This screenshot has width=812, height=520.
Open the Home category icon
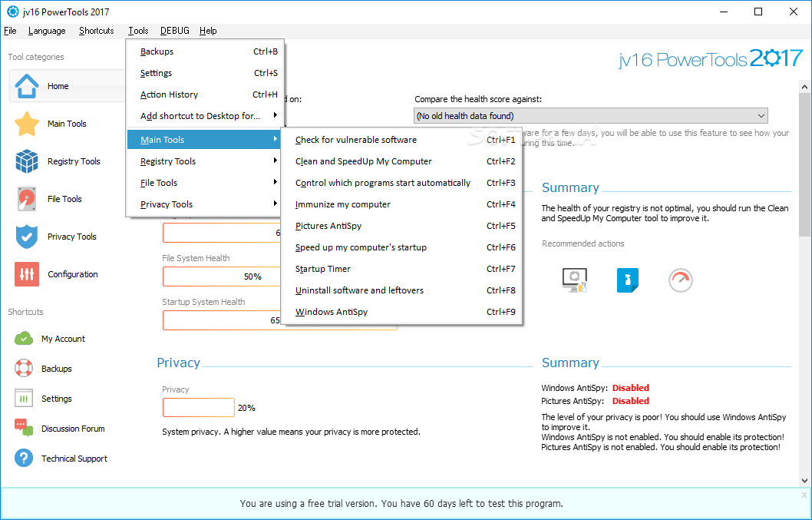point(26,86)
